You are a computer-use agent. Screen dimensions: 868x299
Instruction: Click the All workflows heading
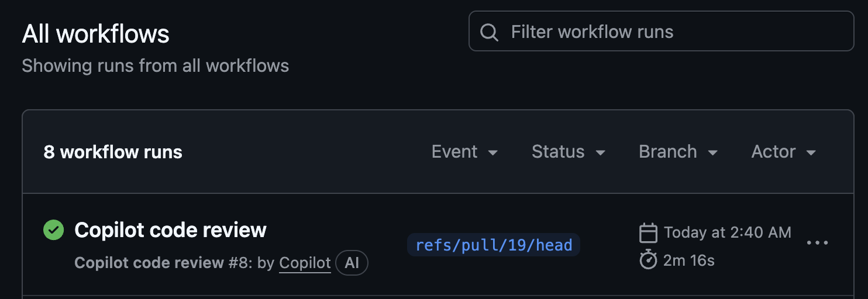point(95,34)
